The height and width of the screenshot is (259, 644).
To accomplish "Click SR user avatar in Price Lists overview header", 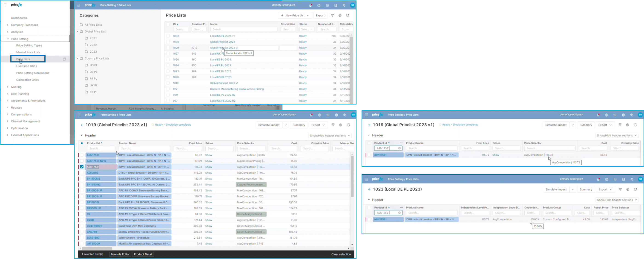I will click(353, 5).
